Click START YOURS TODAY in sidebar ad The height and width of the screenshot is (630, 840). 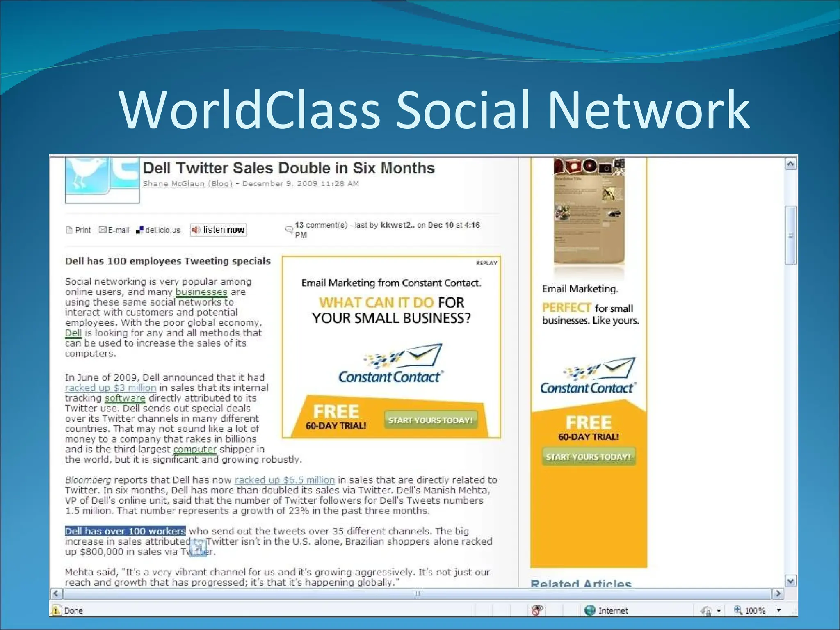589,457
